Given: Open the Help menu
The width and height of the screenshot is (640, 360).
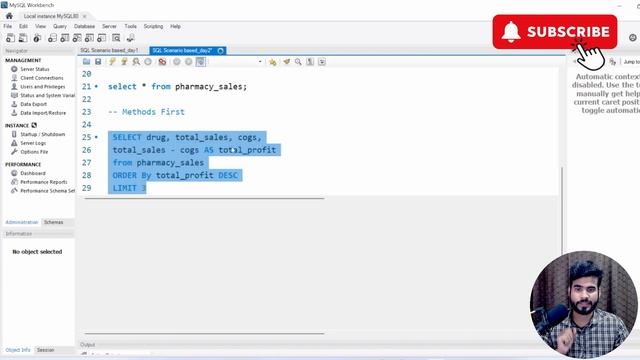Looking at the screenshot, I should click(176, 26).
